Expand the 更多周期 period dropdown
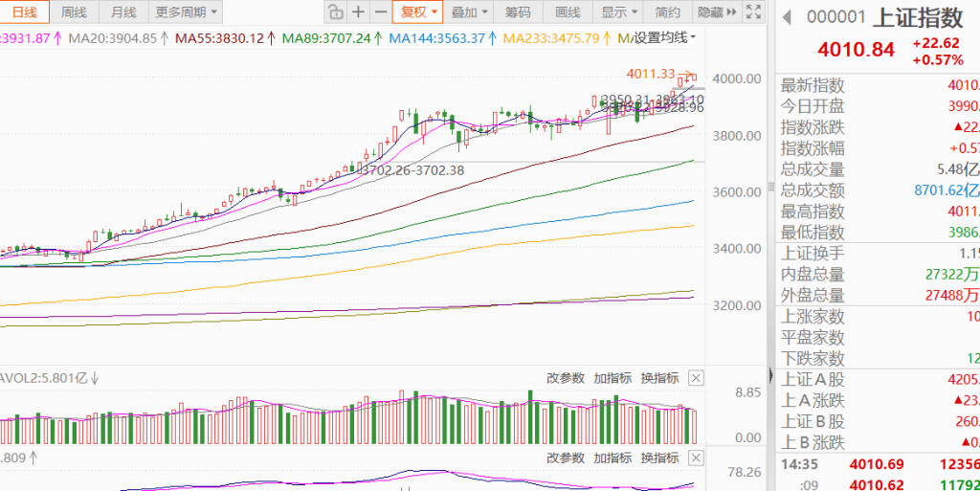Viewport: 980px width, 491px height. click(186, 12)
